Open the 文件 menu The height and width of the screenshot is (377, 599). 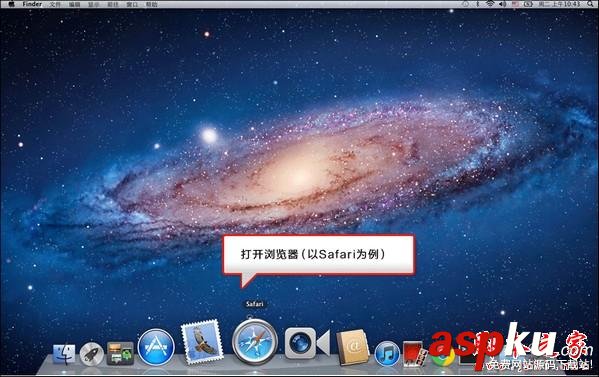tap(55, 5)
